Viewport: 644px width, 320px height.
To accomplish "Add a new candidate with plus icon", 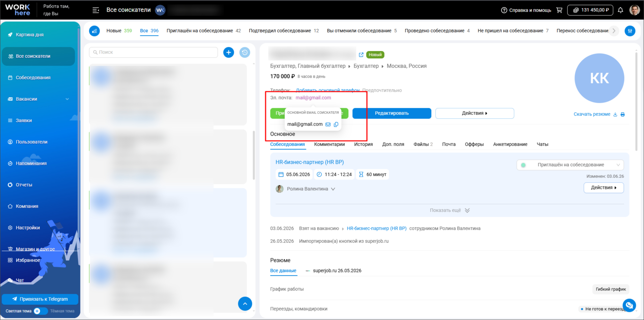I will [229, 52].
